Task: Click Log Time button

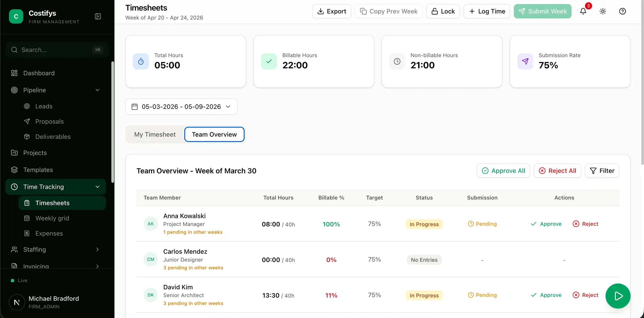Action: point(487,11)
